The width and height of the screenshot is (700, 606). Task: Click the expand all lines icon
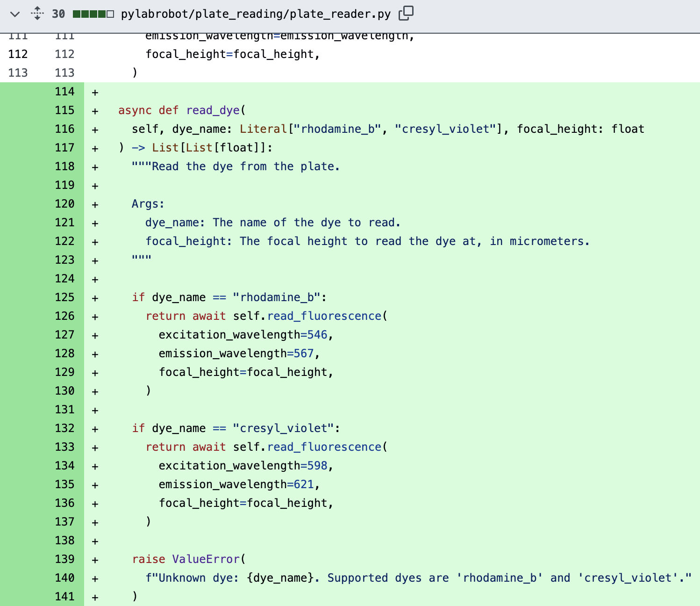pyautogui.click(x=37, y=14)
